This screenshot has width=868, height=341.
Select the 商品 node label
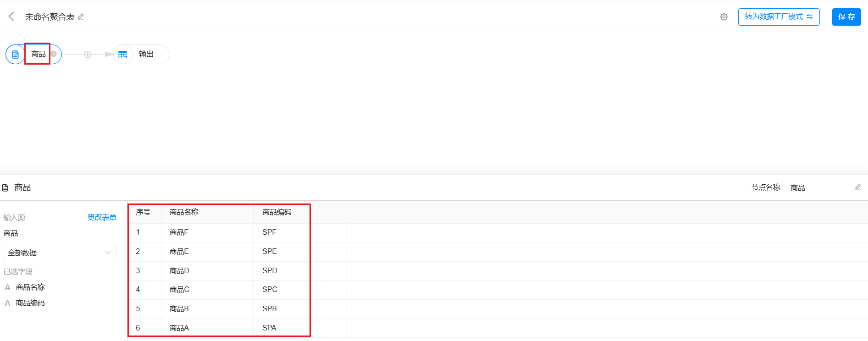click(x=38, y=54)
